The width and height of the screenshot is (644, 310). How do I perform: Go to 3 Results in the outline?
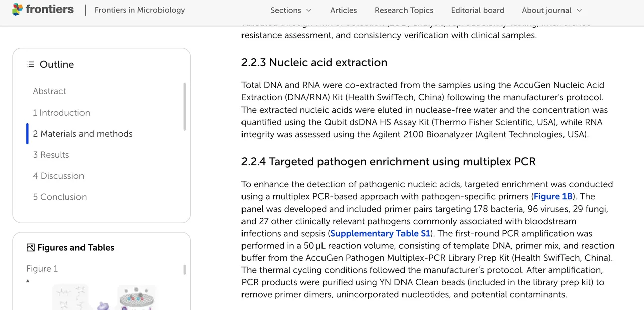[51, 155]
